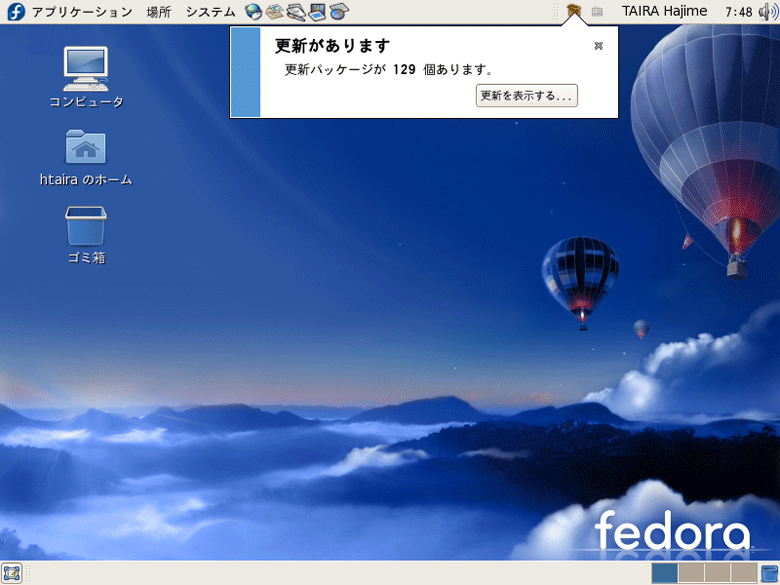The height and width of the screenshot is (585, 780).
Task: Launch the Firefox web browser globe icon
Action: (253, 12)
